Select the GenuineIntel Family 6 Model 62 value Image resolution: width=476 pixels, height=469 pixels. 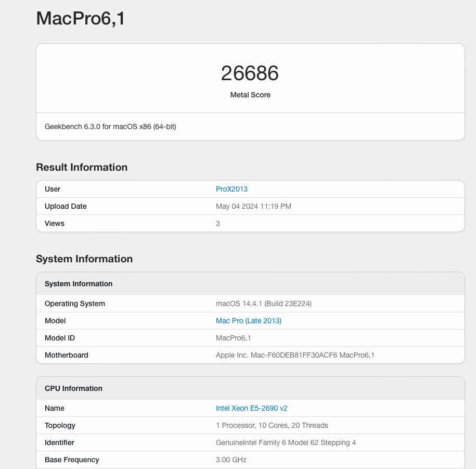[286, 442]
